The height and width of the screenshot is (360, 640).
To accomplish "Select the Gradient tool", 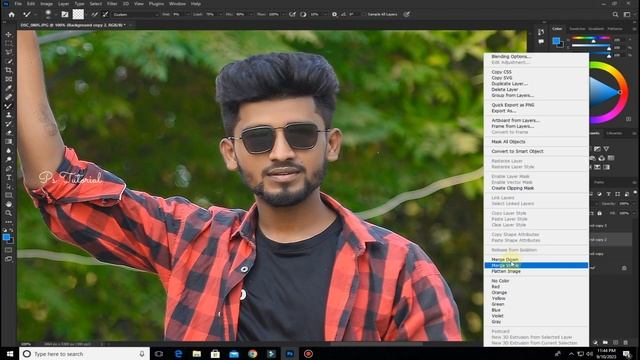I will (9, 142).
